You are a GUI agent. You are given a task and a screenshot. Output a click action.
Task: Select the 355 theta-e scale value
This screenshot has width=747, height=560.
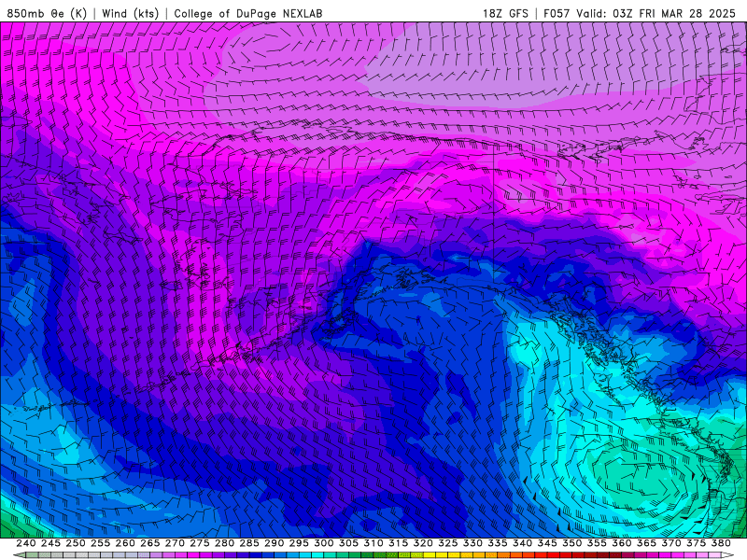[597, 543]
